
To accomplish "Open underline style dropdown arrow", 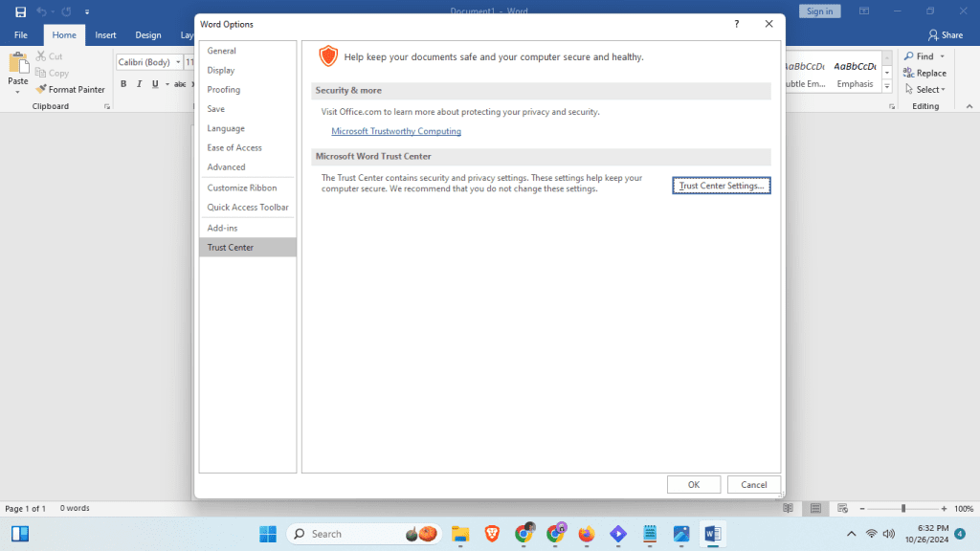I will tap(167, 84).
